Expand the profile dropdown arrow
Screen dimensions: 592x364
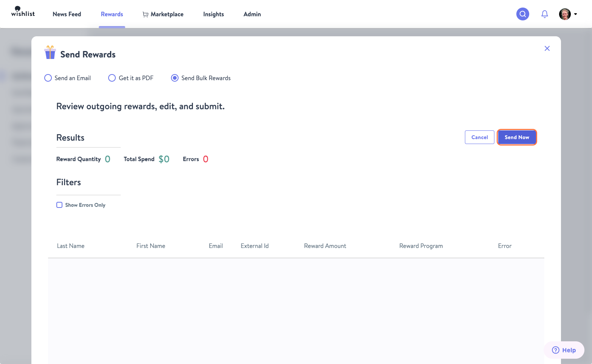(576, 14)
